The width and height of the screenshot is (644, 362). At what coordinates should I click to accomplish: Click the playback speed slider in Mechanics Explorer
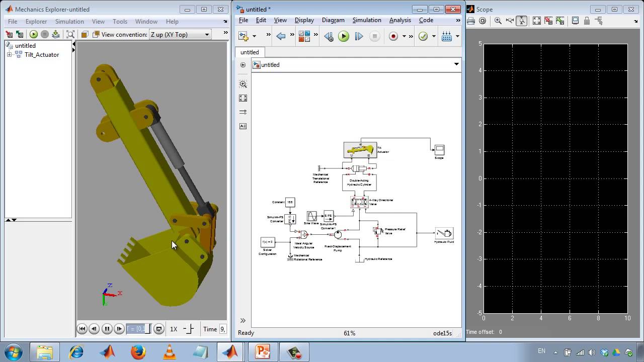(189, 329)
